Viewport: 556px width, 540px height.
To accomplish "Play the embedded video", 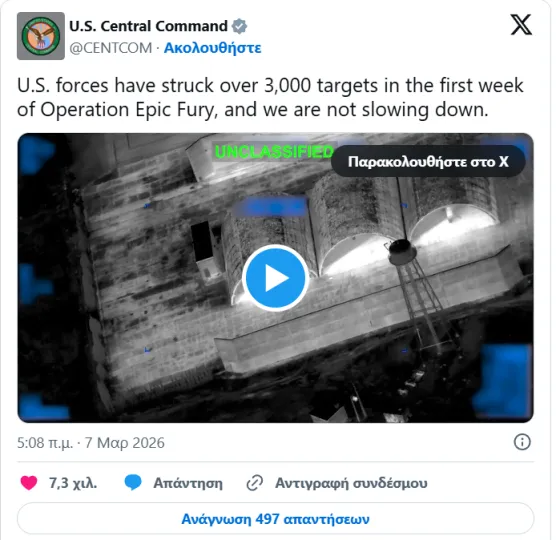I will [276, 278].
